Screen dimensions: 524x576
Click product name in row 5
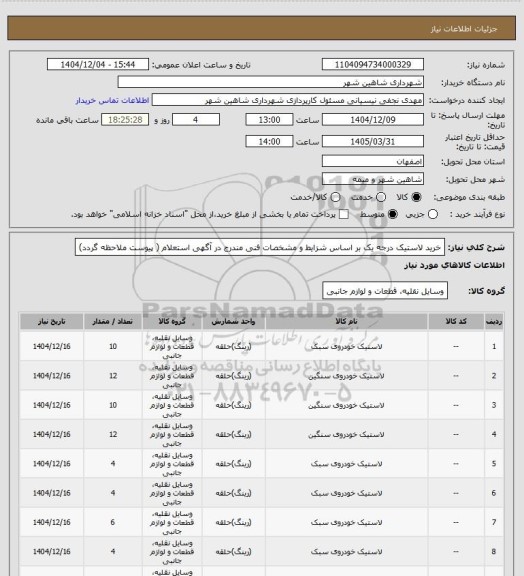point(346,464)
